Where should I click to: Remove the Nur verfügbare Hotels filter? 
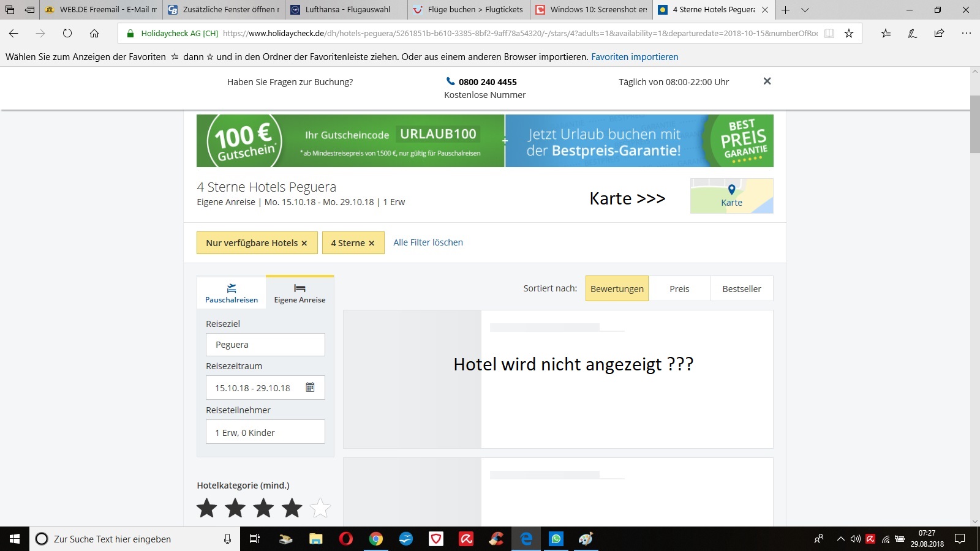point(304,243)
